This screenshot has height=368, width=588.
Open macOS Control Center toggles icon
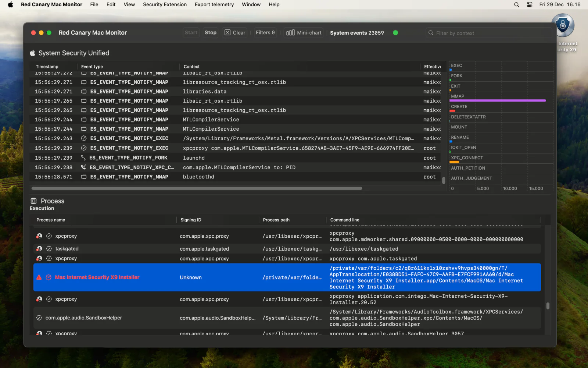tap(530, 5)
